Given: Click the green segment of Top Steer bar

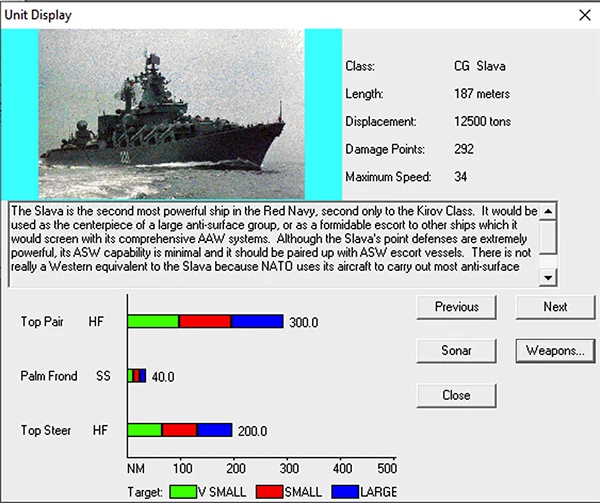Looking at the screenshot, I should 145,430.
